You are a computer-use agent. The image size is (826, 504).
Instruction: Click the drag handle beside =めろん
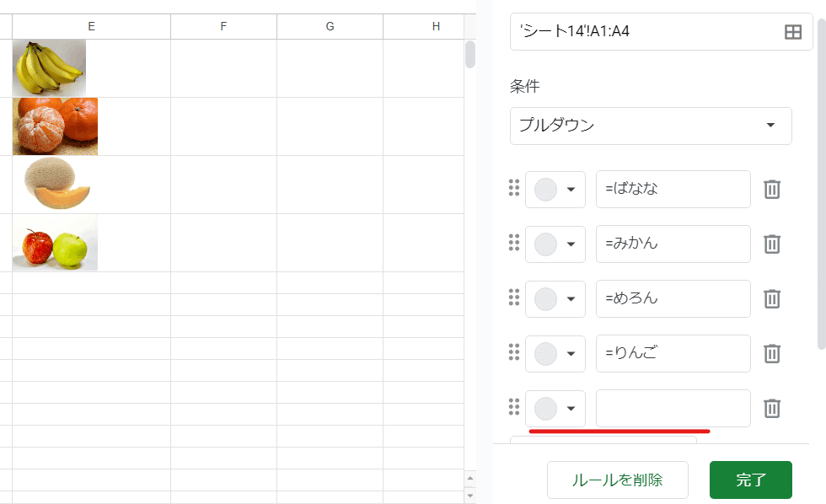514,298
